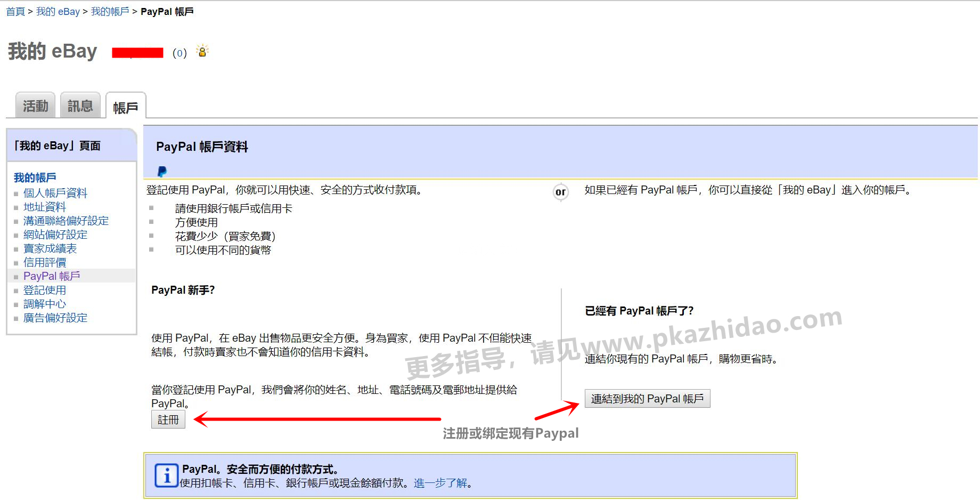
Task: Switch to the 訊息 tab
Action: click(80, 106)
